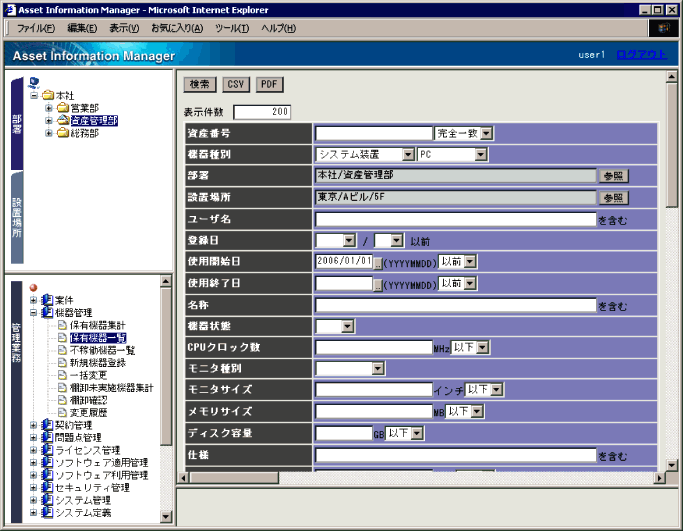The image size is (683, 531).
Task: Click the 本社 root folder icon
Action: tap(47, 95)
